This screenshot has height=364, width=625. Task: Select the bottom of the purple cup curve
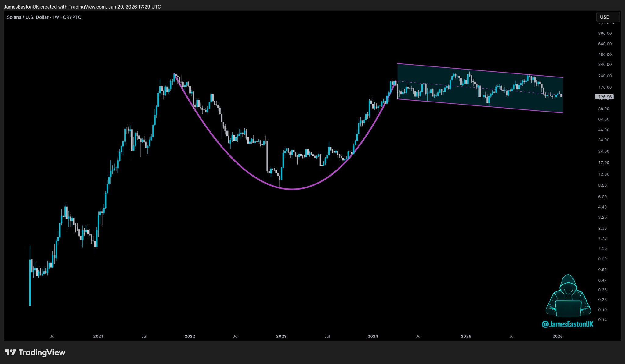291,189
